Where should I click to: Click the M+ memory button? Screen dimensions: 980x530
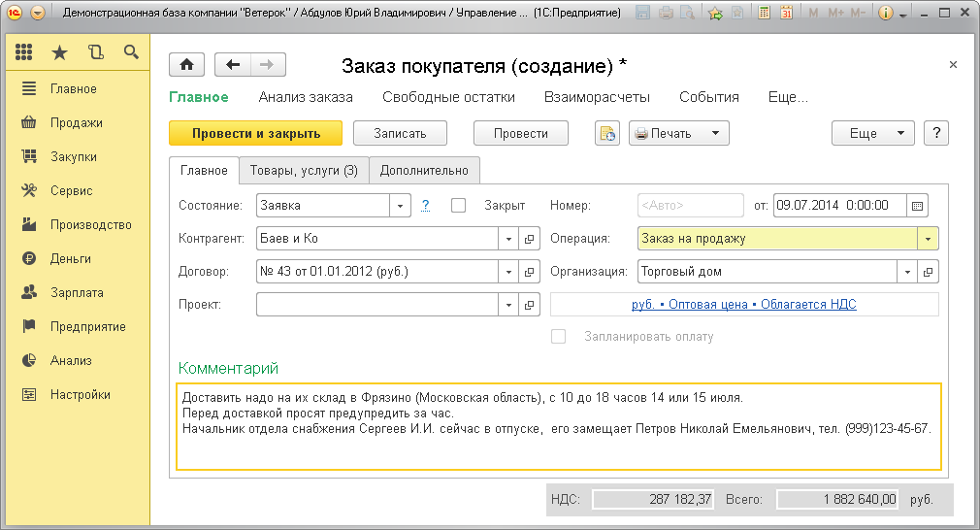[x=835, y=13]
